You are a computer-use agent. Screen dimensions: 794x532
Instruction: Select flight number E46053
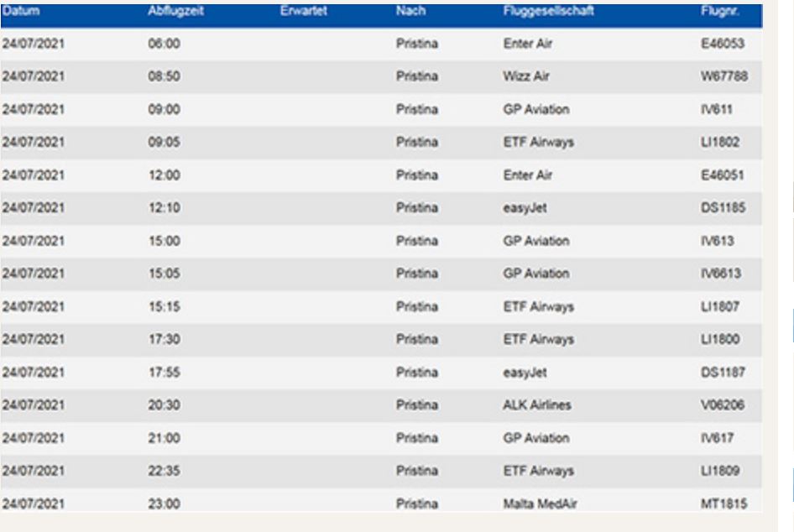tap(721, 44)
